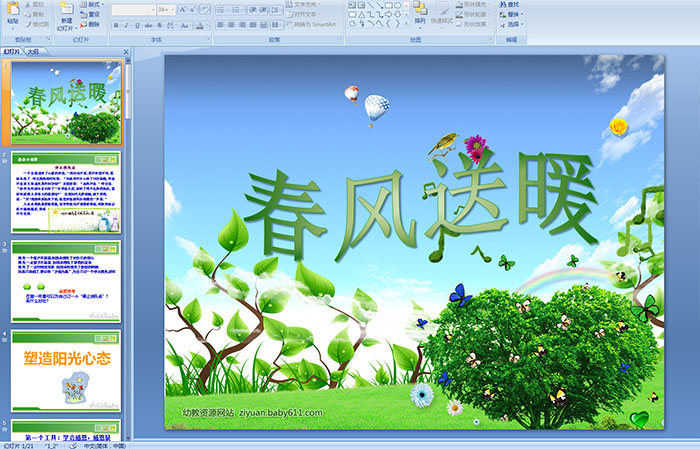Choose the Rounded Rectangle shape
700x449 pixels.
tap(352, 15)
